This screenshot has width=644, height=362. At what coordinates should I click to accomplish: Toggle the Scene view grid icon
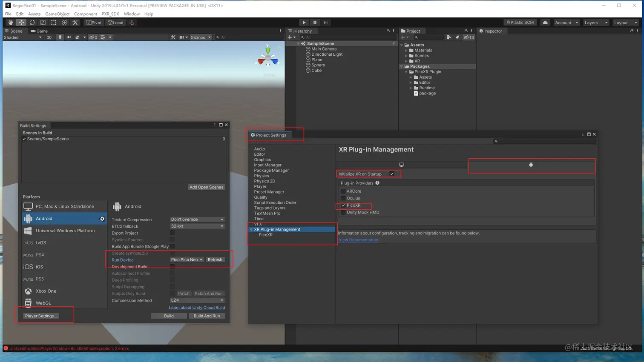click(103, 37)
